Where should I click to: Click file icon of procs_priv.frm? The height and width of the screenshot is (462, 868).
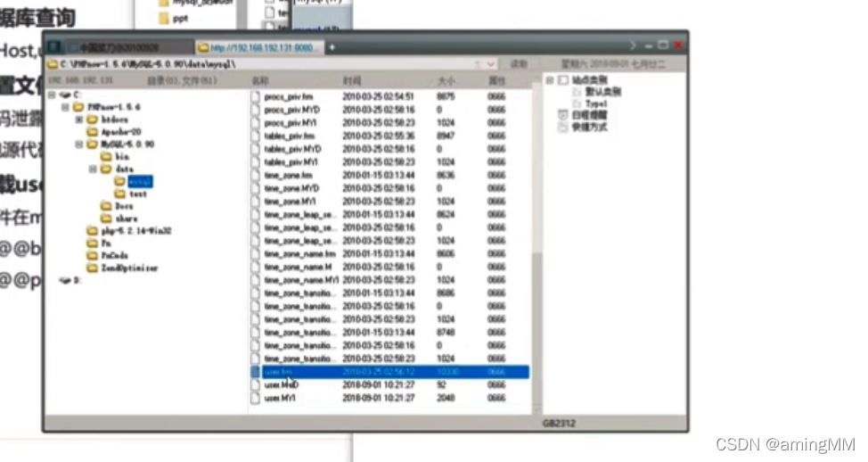pyautogui.click(x=255, y=96)
